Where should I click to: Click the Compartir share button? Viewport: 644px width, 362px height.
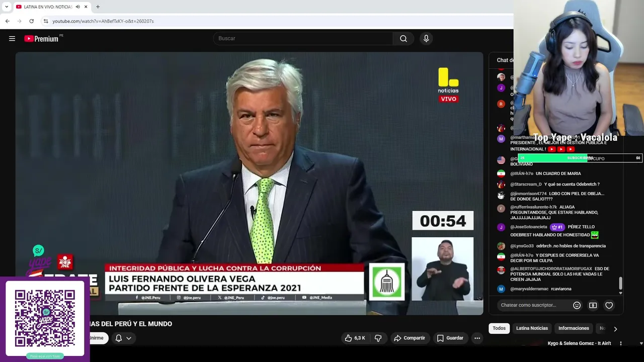(x=410, y=338)
